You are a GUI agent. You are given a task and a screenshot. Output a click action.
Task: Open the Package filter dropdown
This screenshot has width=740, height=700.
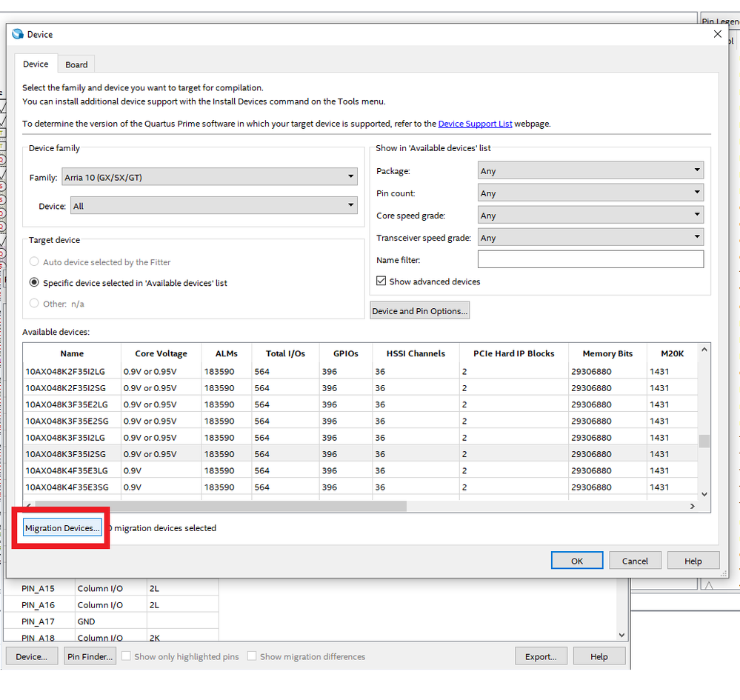point(590,170)
